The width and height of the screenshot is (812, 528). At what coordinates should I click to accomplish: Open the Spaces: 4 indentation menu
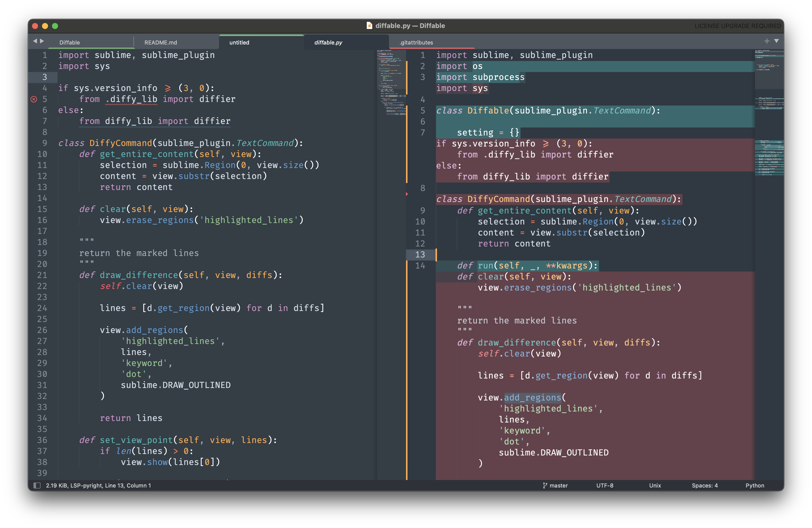coord(704,485)
